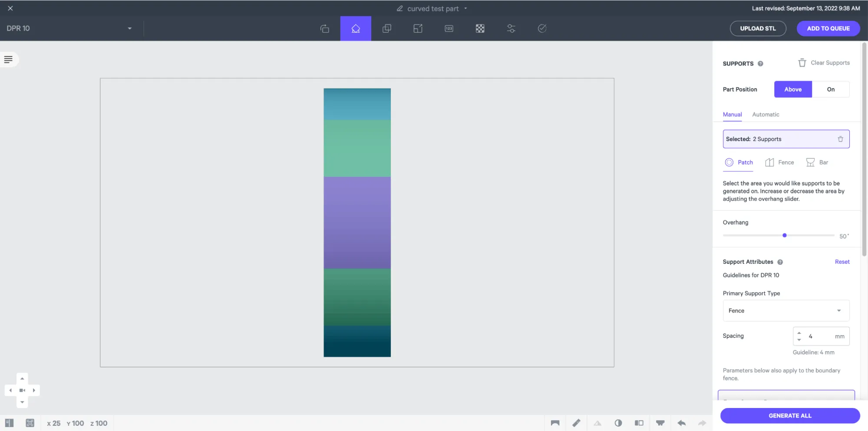Switch to the Automatic tab
The height and width of the screenshot is (431, 868).
(x=766, y=115)
